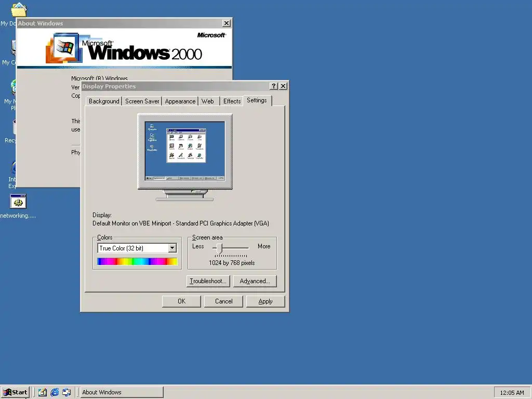Open the Appearance tab
Viewport: 532px width, 399px height.
[180, 101]
